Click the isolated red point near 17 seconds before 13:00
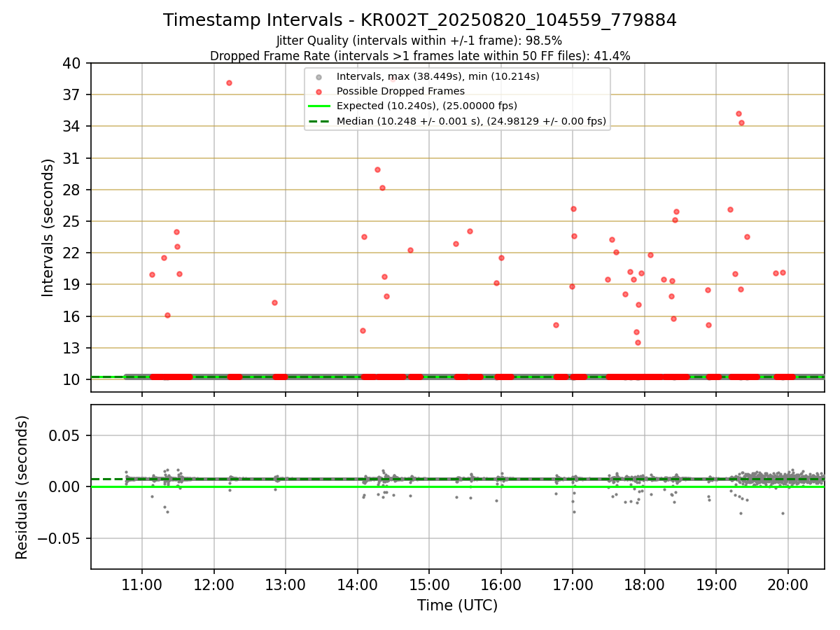Image resolution: width=840 pixels, height=630 pixels. pyautogui.click(x=274, y=302)
